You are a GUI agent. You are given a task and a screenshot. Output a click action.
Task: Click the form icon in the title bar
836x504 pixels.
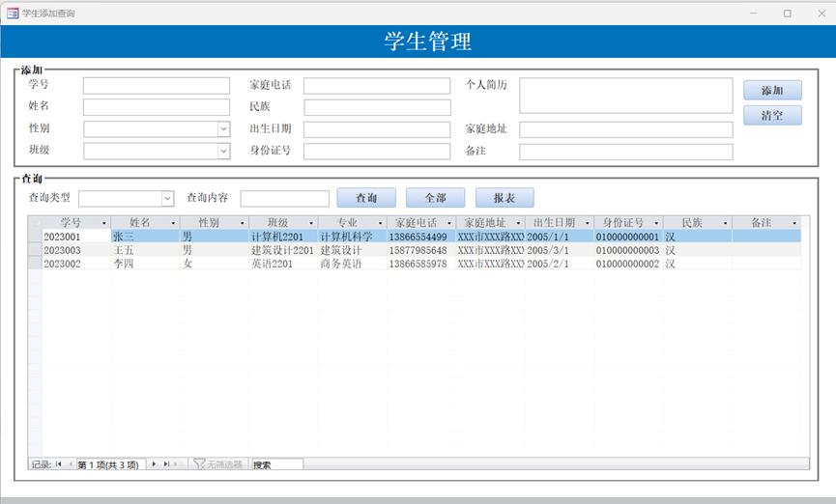13,14
